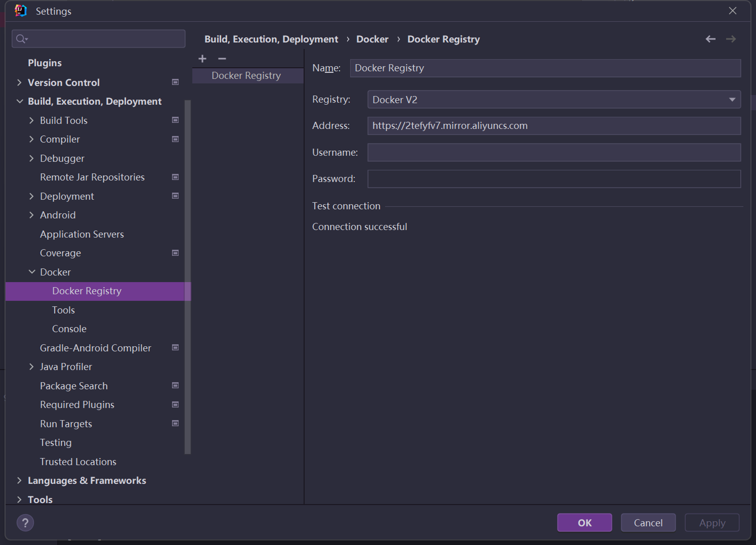Open Package Search settings
Viewport: 756px width, 545px height.
pos(74,386)
